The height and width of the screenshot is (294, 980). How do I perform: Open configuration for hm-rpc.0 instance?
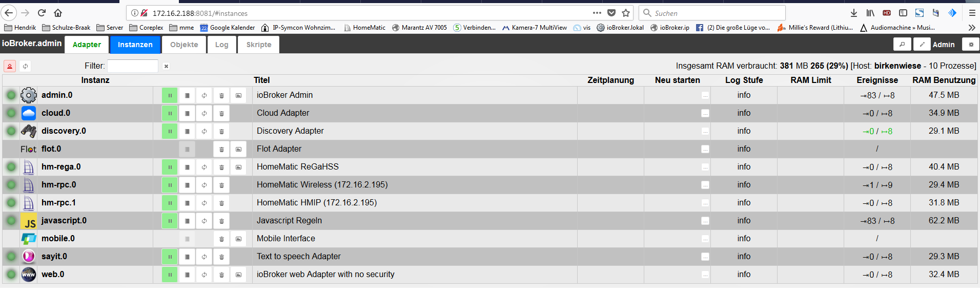pos(187,185)
